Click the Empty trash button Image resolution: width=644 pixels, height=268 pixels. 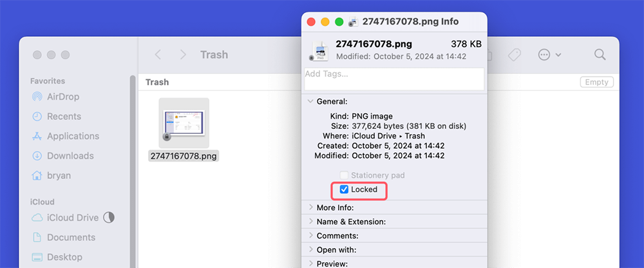tap(596, 82)
